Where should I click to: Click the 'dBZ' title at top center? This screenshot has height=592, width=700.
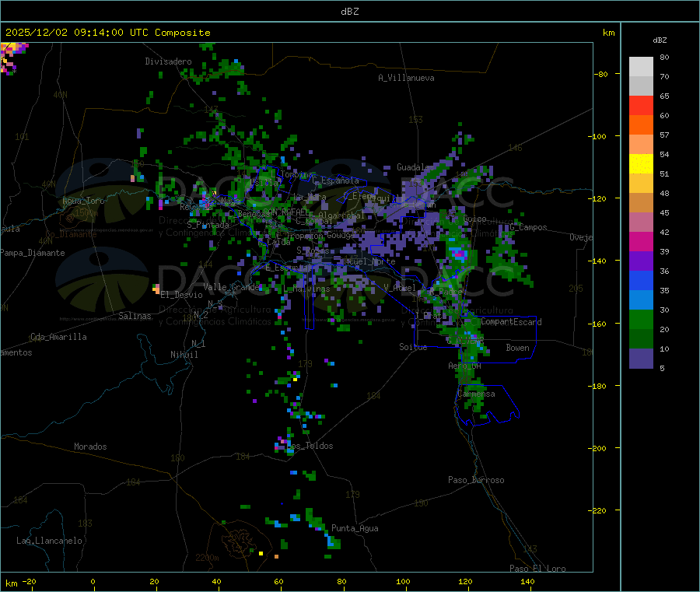349,12
